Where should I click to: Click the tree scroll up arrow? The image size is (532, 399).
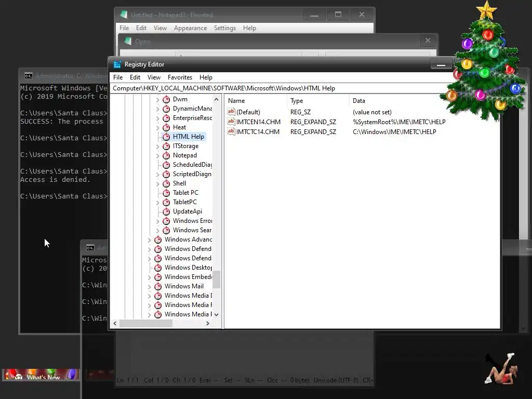(x=216, y=99)
